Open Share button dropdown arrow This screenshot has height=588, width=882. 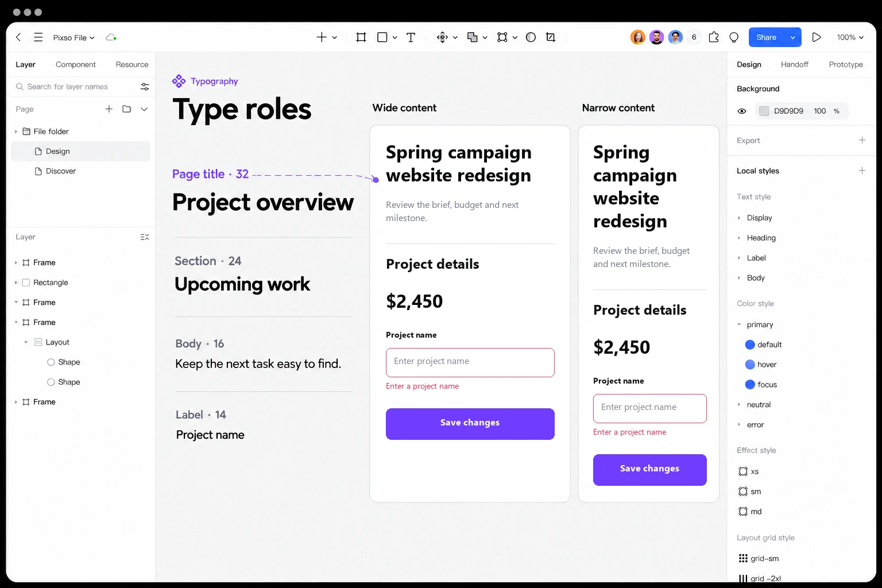click(793, 37)
